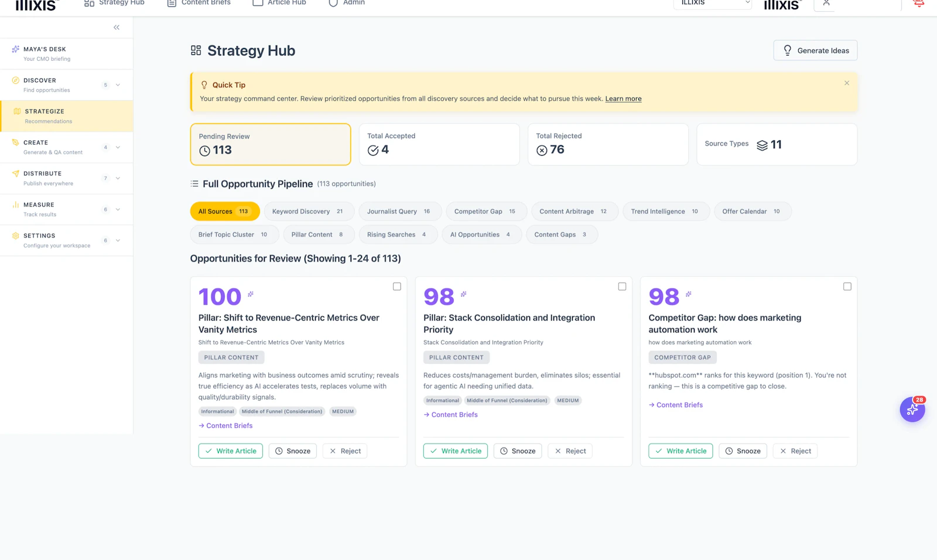The image size is (937, 560).
Task: Open the ILLIXIS workspace dropdown
Action: tap(713, 4)
